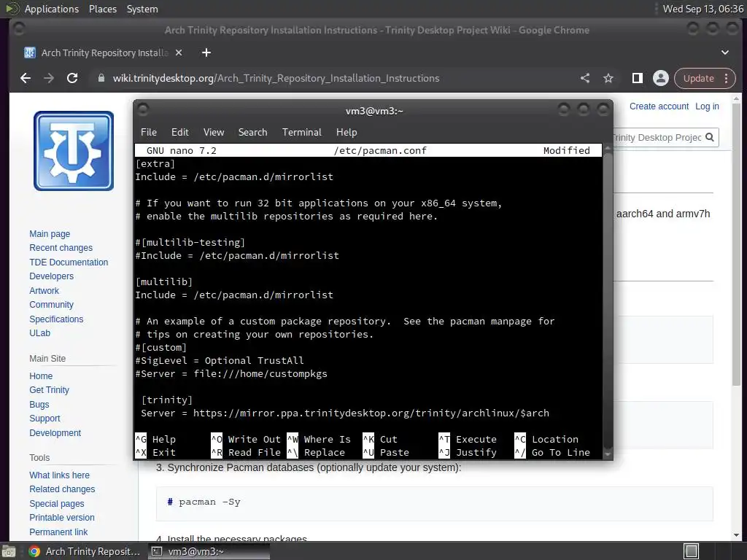Click the [trinity] line in nano

point(167,400)
